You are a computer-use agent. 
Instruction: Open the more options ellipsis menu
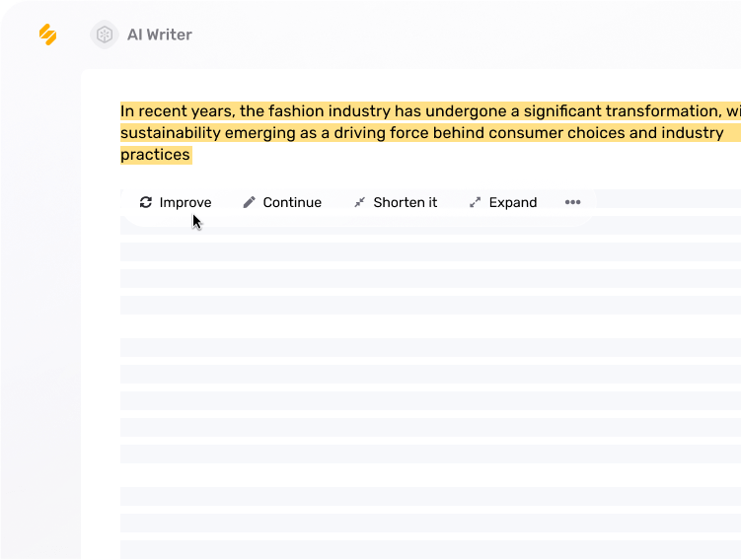click(572, 202)
